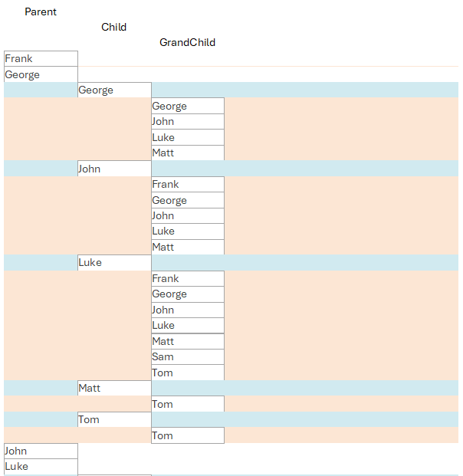Image resolution: width=463 pixels, height=476 pixels.
Task: Click grandchild Matt under child George
Action: click(188, 153)
